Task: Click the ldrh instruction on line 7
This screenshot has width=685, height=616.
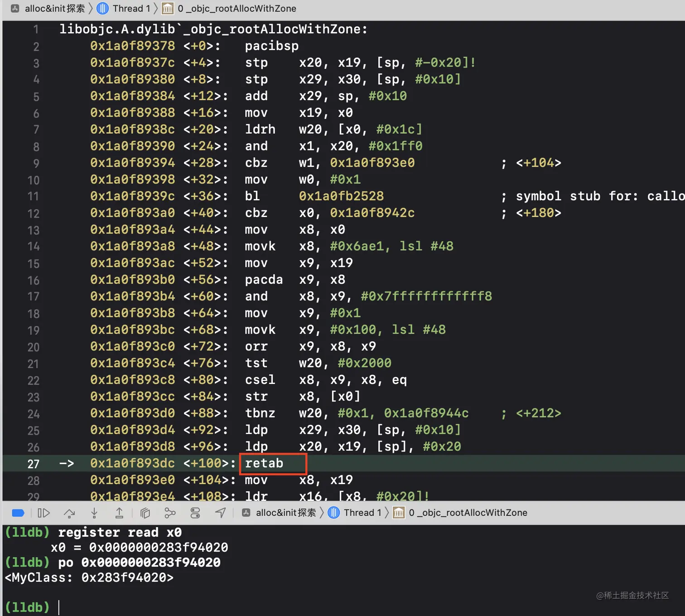Action: click(x=260, y=130)
